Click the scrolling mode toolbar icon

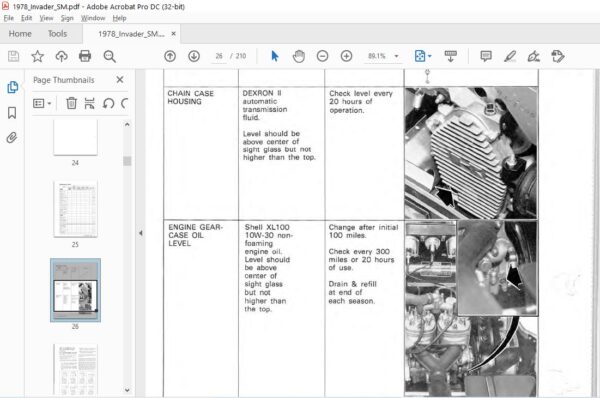coord(450,56)
